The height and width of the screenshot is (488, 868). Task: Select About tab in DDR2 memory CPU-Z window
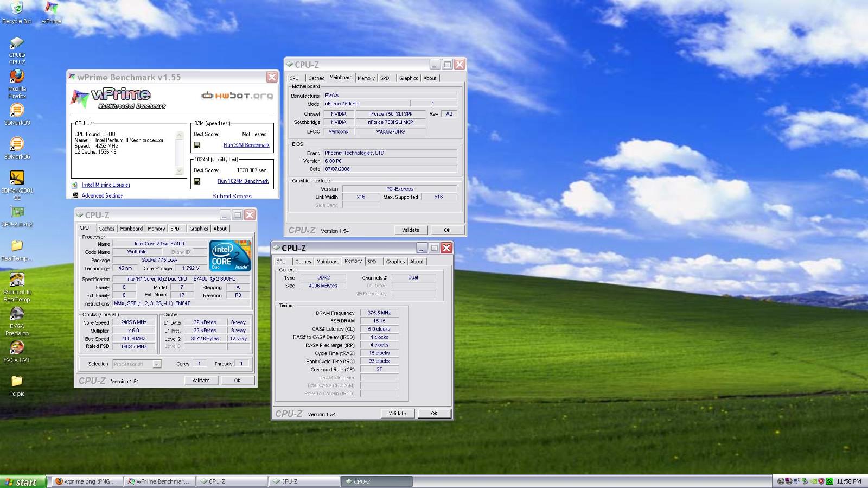point(417,262)
